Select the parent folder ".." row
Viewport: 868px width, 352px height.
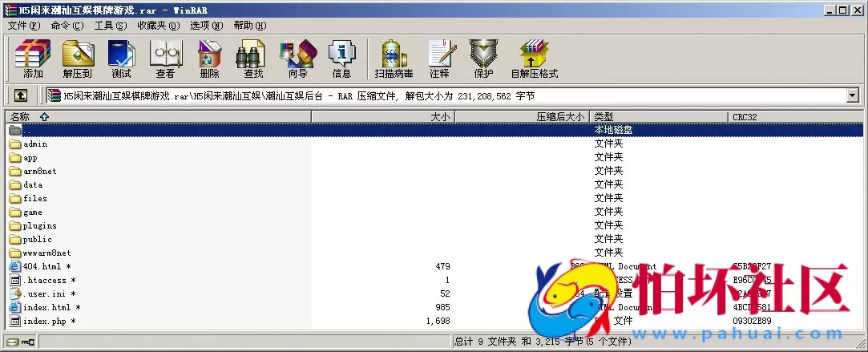tap(434, 130)
